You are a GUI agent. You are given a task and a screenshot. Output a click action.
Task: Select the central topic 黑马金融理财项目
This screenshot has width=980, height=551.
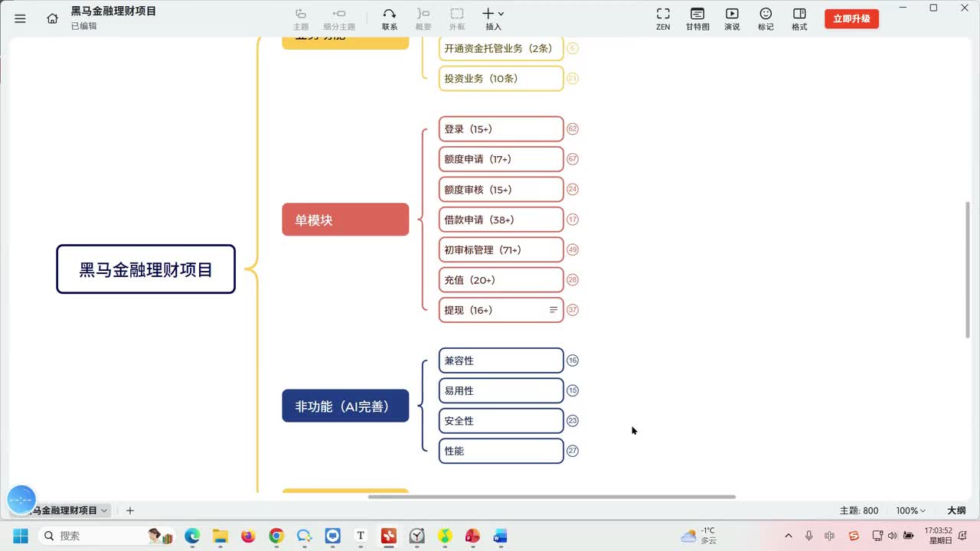145,269
